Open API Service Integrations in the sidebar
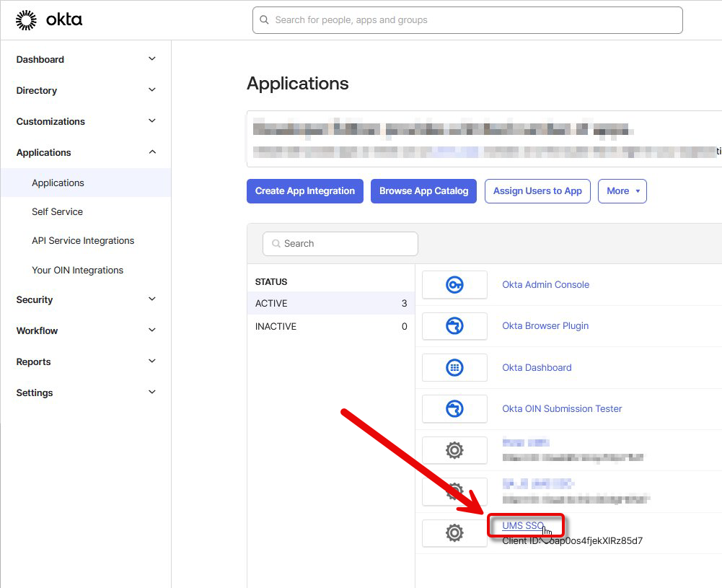 pyautogui.click(x=83, y=241)
